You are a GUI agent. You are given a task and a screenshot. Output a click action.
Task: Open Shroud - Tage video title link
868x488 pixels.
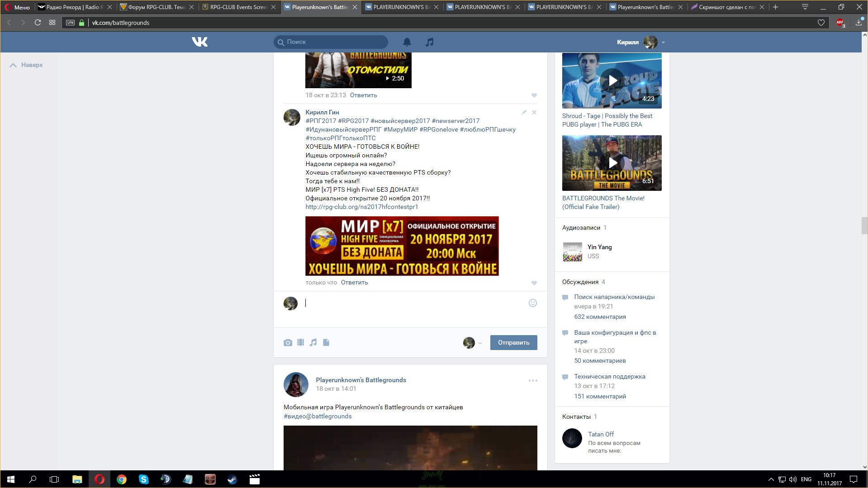(607, 120)
